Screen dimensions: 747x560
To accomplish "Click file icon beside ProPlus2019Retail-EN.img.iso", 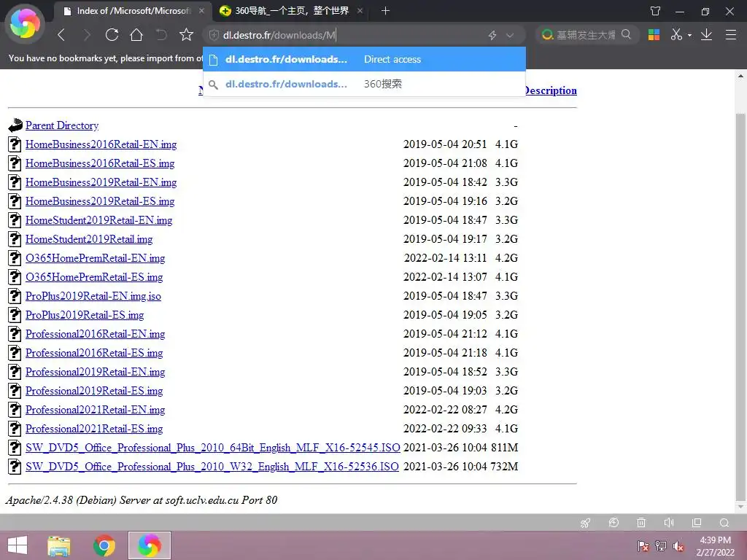I will coord(15,296).
